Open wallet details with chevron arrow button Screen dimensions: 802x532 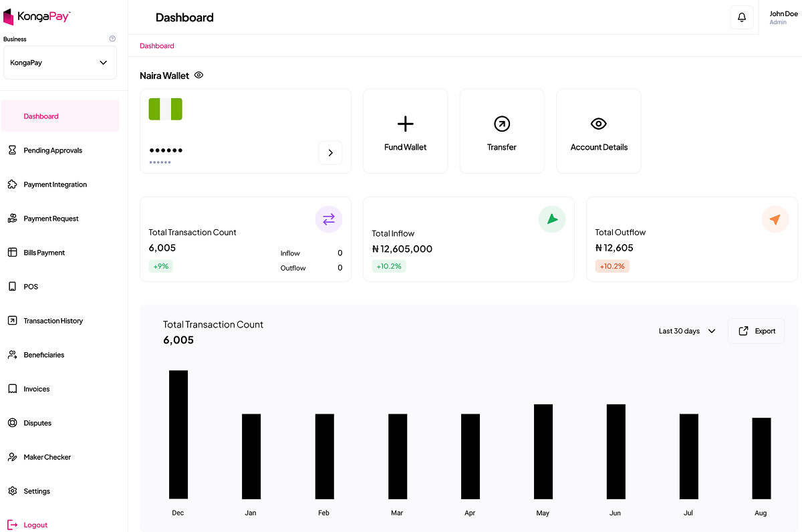click(331, 153)
